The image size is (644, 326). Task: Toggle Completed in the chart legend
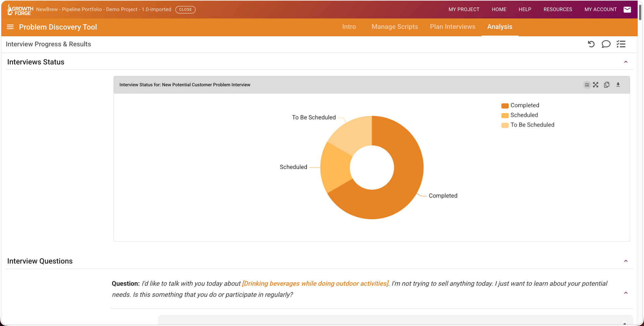click(520, 105)
